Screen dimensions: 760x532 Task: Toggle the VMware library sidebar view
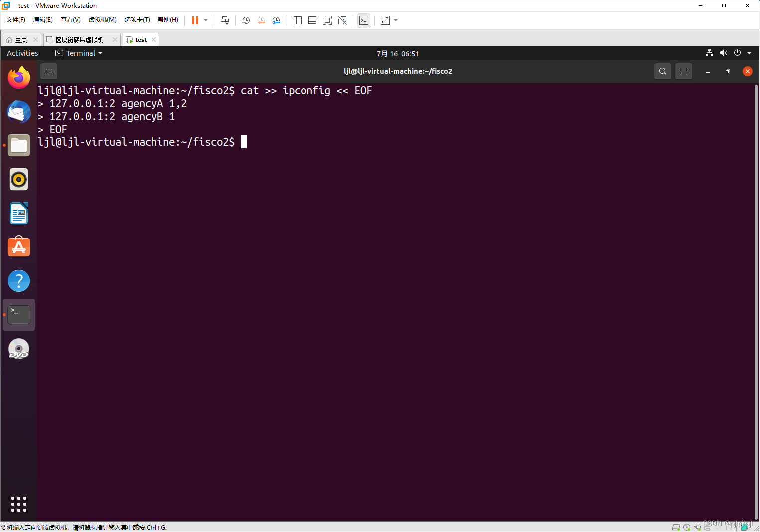[x=298, y=20]
